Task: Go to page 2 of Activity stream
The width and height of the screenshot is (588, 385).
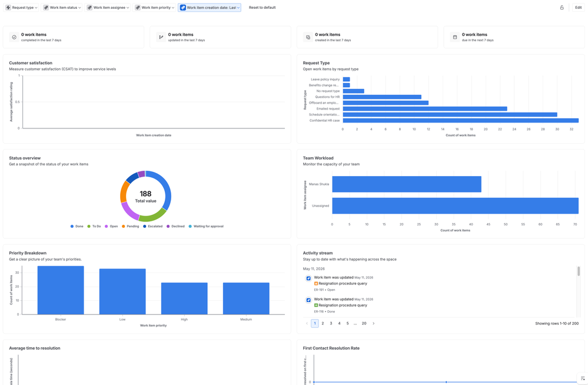Action: point(323,323)
